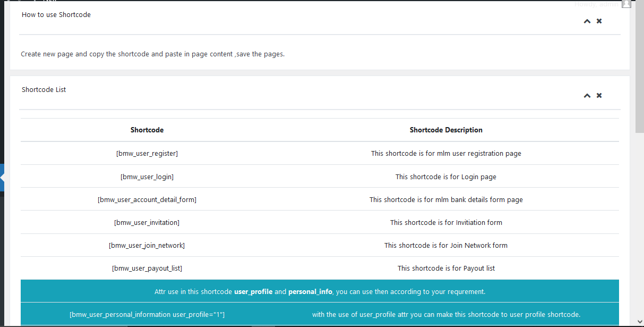This screenshot has height=327, width=644.
Task: Select the [bmw_user_login] shortcode text
Action: [x=147, y=177]
